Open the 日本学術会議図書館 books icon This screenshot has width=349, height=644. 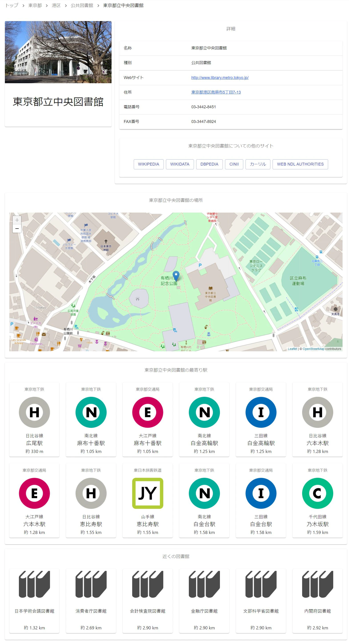point(34,584)
